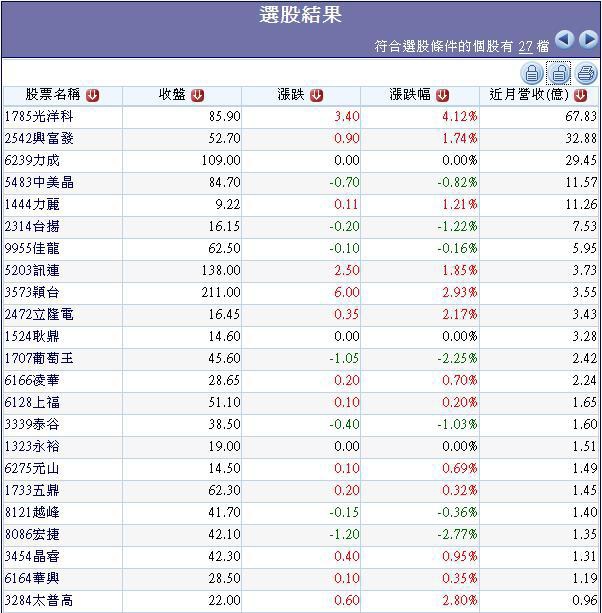Click closing price 138.00
Image resolution: width=602 pixels, height=613 pixels.
(x=221, y=270)
